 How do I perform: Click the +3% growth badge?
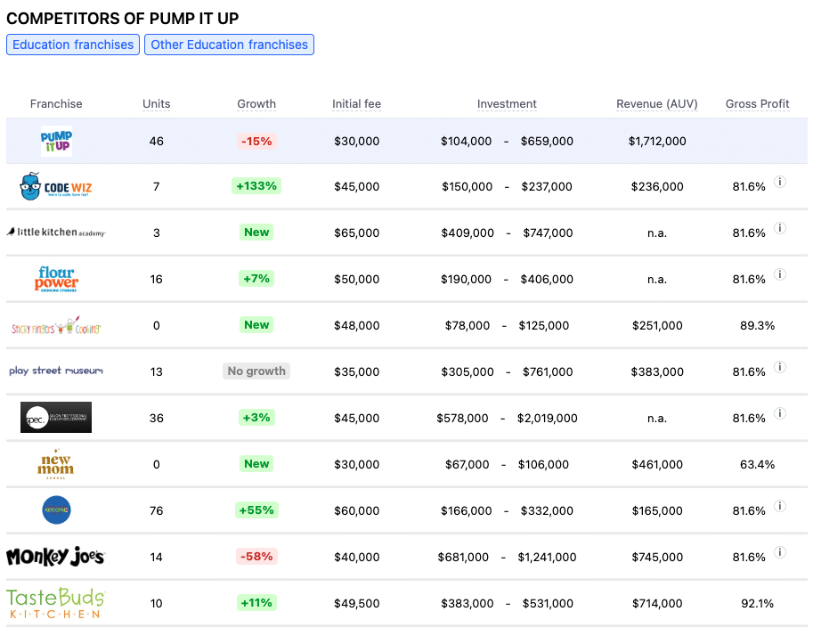(x=256, y=418)
